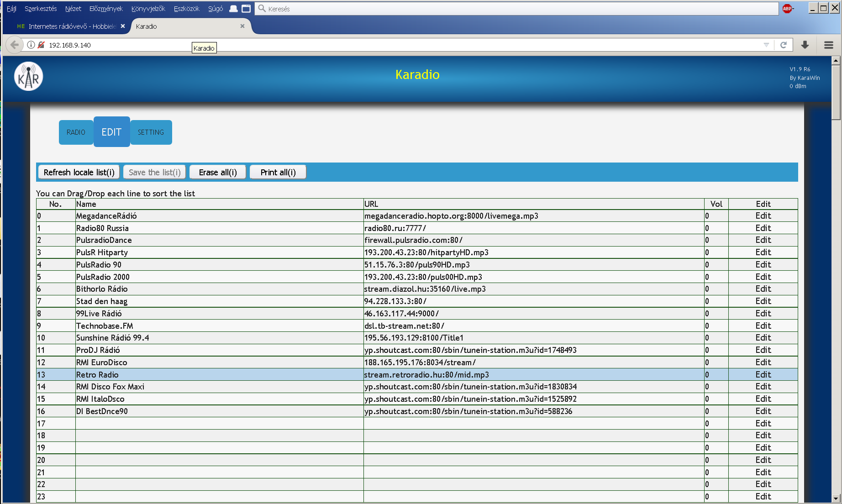
Task: Click Edit for PulsR Hitparty row
Action: point(763,252)
